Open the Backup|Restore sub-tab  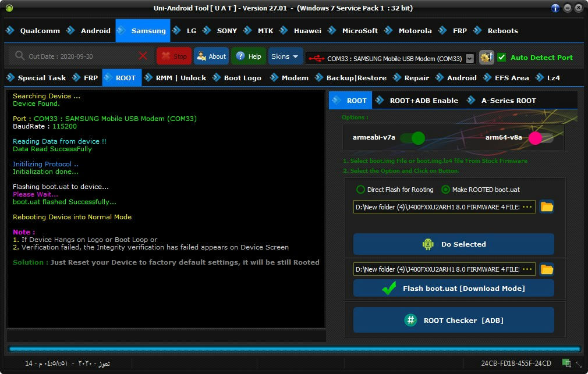point(352,78)
